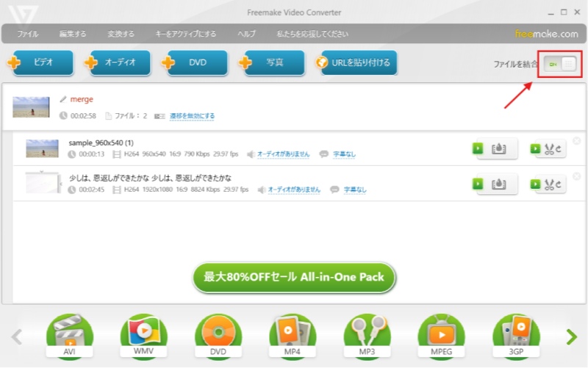This screenshot has height=368, width=588.
Task: Change subtitle option for sample_960x540 (1)
Action: pyautogui.click(x=344, y=154)
